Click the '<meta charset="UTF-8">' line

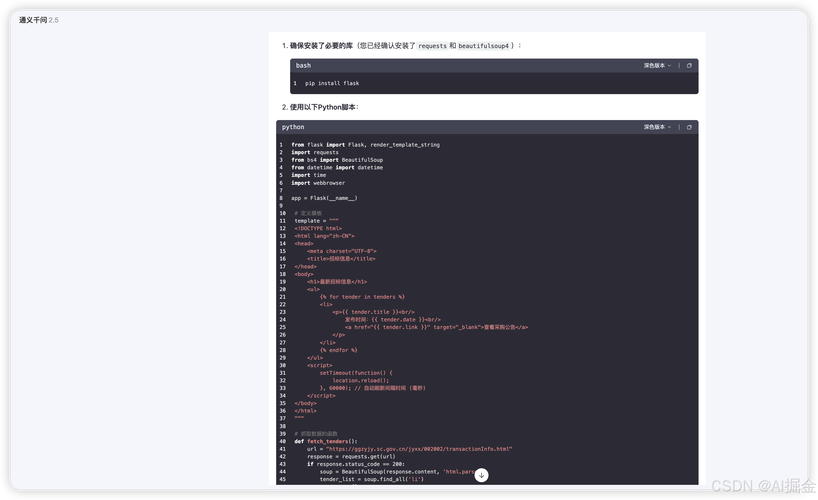[342, 252]
